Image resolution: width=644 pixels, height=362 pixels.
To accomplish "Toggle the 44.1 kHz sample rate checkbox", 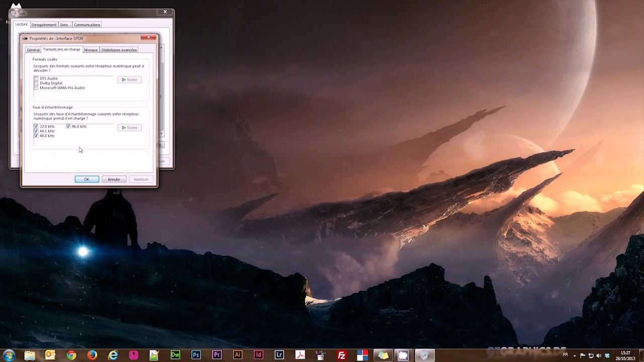I will pyautogui.click(x=36, y=131).
